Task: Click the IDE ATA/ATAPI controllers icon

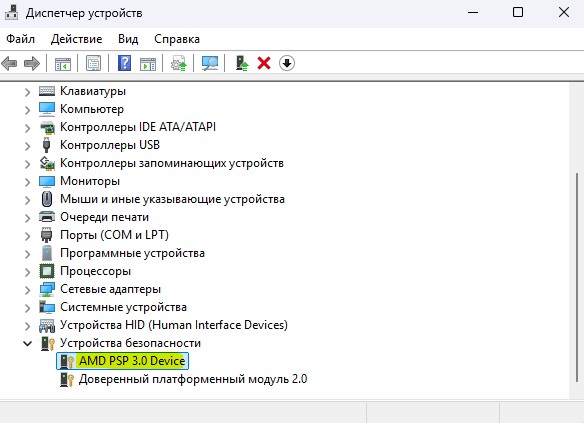Action: [47, 127]
